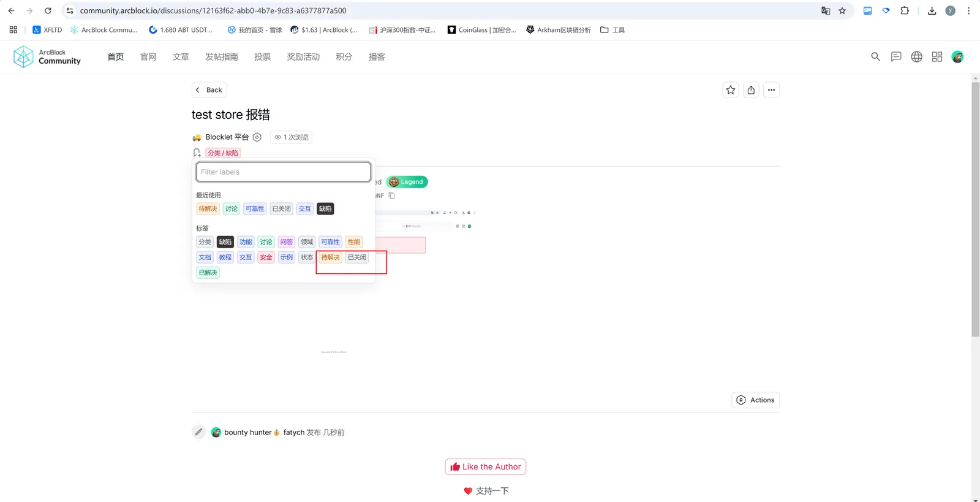Go to the 首页 nav tab
This screenshot has width=980, height=502.
tap(116, 57)
